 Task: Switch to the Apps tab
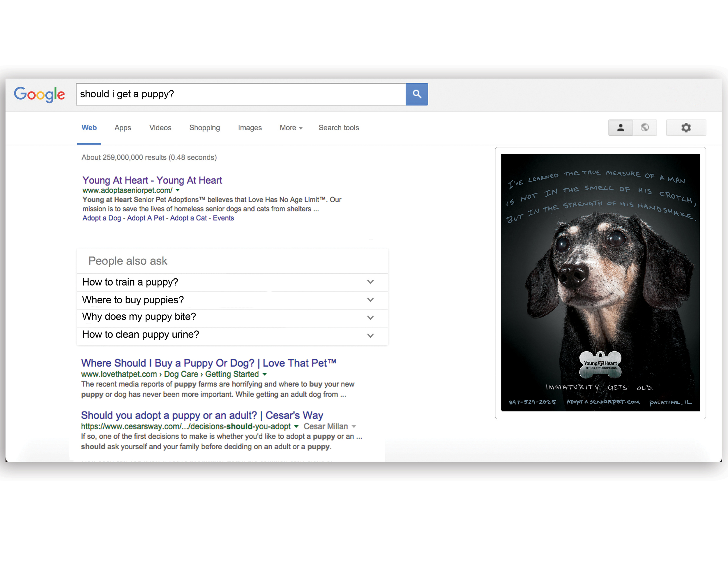click(123, 128)
